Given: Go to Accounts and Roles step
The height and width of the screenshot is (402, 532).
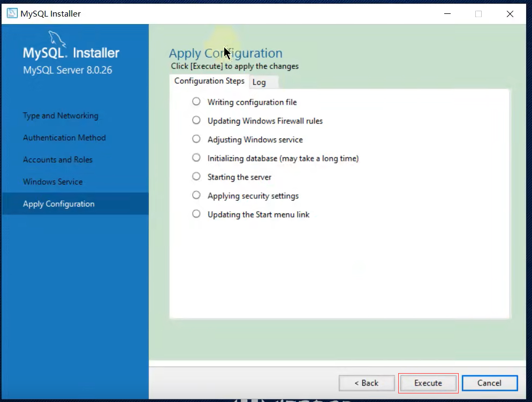Looking at the screenshot, I should click(58, 160).
